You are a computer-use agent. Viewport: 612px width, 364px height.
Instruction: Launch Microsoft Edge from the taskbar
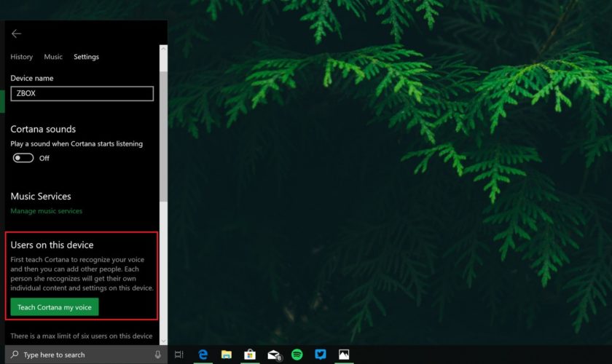(x=203, y=355)
